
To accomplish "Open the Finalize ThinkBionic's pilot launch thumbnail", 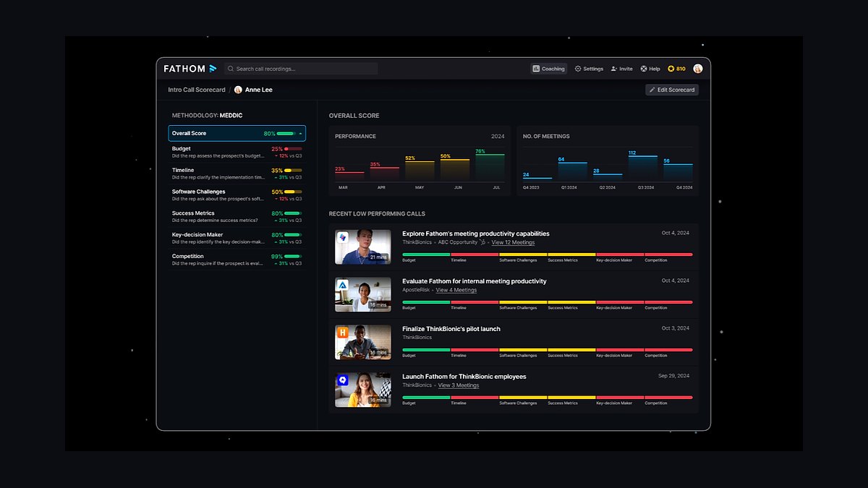I will point(363,342).
